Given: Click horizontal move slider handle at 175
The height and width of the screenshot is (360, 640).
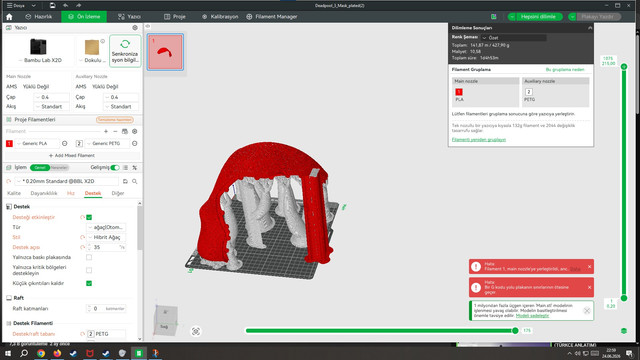Looking at the screenshot, I should tap(515, 331).
